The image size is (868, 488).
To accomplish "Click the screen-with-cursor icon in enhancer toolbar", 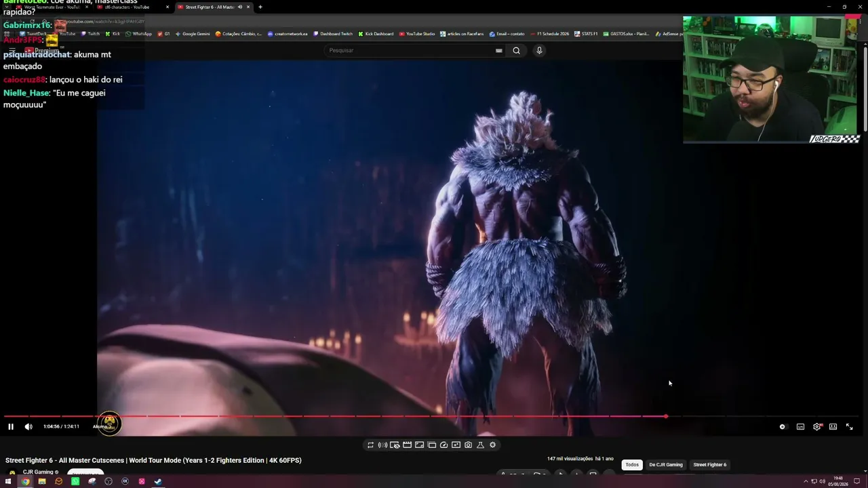I will coord(395,445).
